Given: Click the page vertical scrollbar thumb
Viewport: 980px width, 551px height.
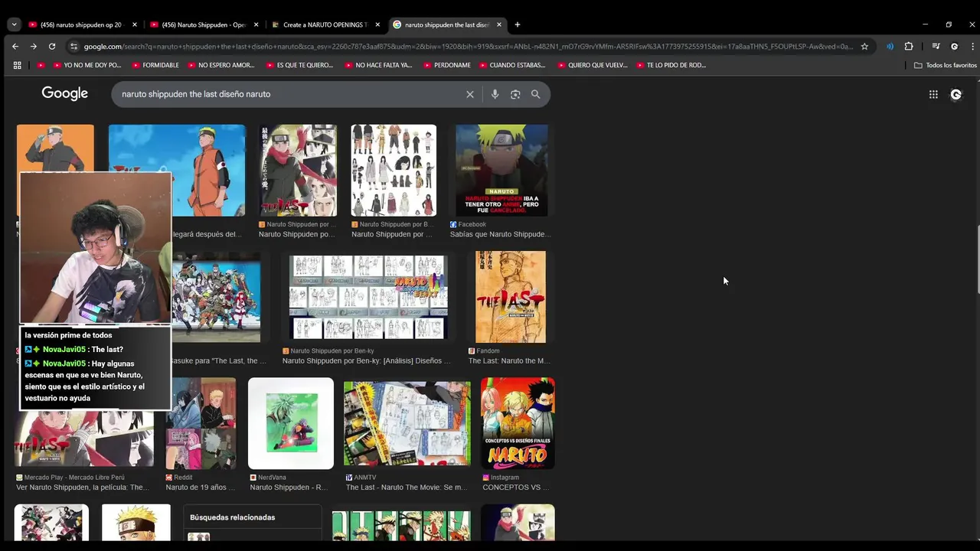Looking at the screenshot, I should tap(977, 260).
